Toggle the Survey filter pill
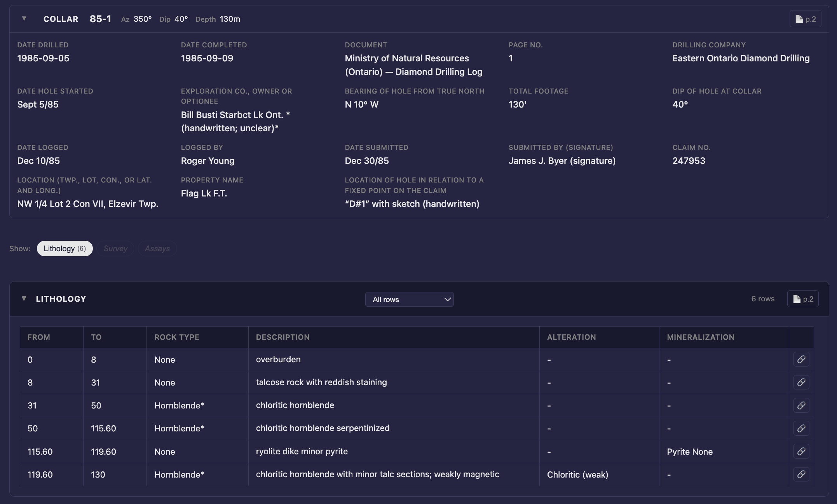The width and height of the screenshot is (837, 504). (115, 249)
